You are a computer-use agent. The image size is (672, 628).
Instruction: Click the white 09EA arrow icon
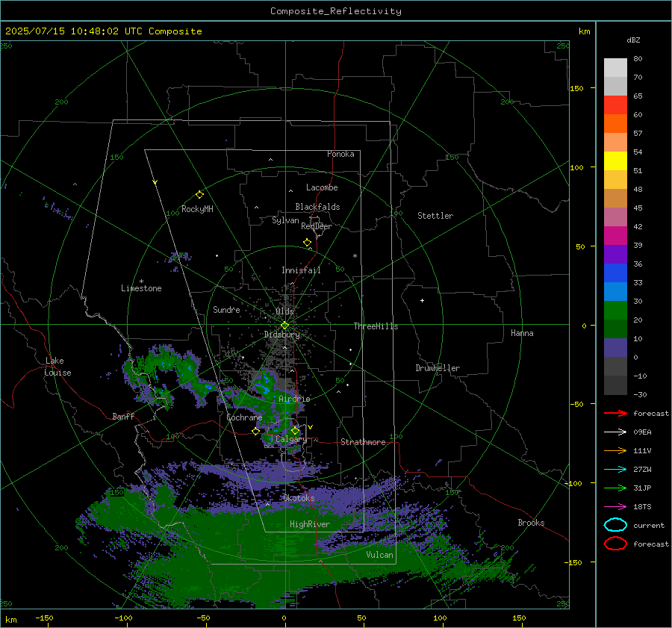[615, 432]
